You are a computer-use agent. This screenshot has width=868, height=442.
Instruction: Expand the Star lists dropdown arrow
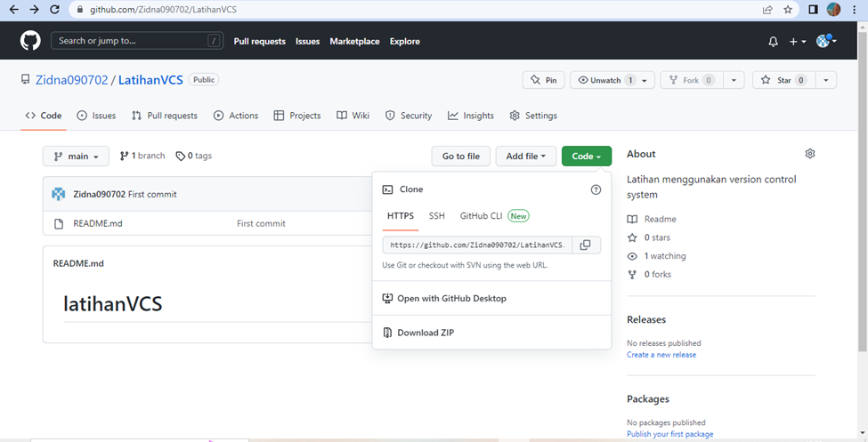(x=826, y=80)
